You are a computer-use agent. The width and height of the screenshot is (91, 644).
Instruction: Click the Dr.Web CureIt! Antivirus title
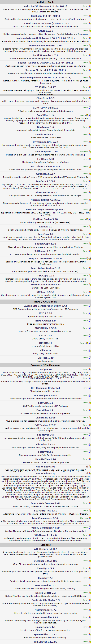[45, 23]
